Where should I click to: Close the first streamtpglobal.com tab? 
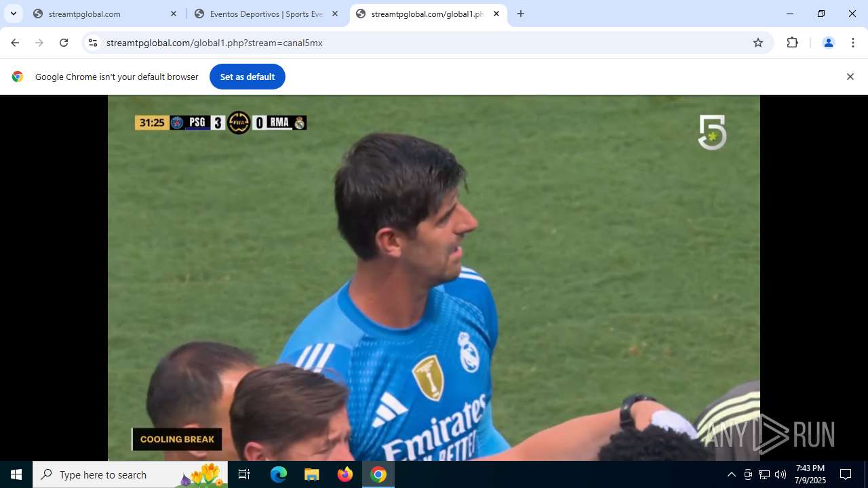(174, 14)
